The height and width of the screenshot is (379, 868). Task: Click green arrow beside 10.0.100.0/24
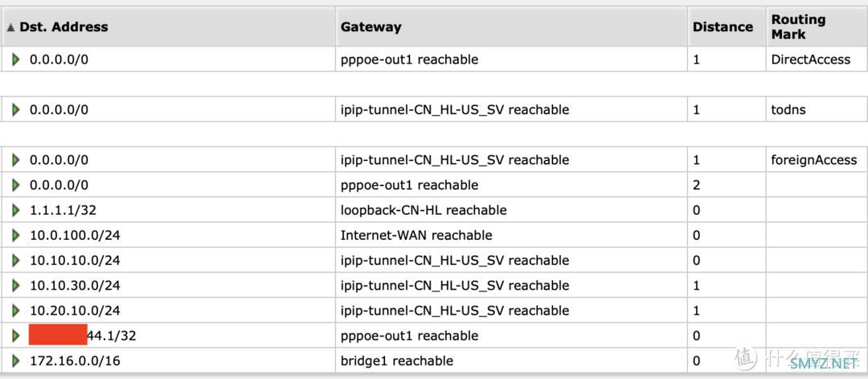16,236
